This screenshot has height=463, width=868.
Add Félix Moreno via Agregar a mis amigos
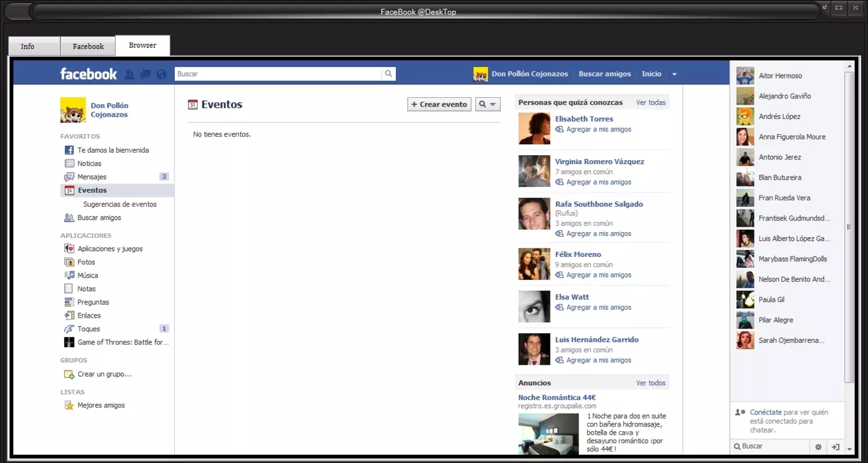pos(599,275)
